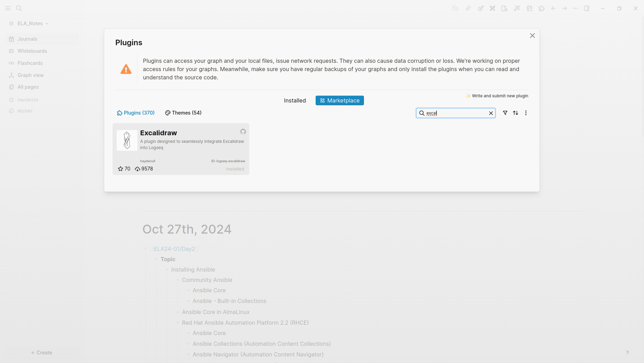644x363 pixels.
Task: Switch to the Installed tab
Action: point(295,100)
